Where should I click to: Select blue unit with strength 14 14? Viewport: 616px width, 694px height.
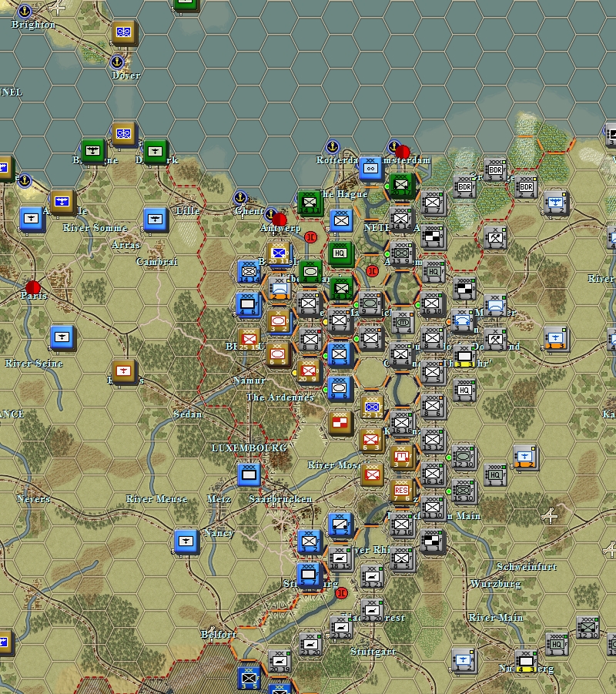(x=249, y=271)
